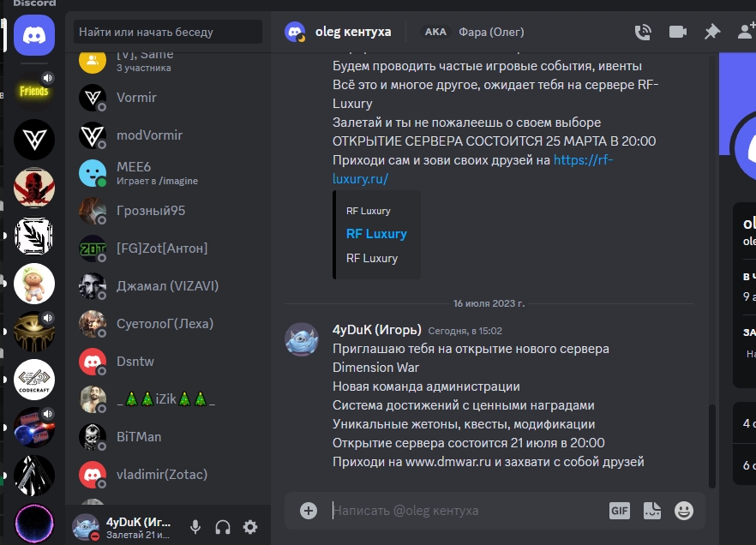The height and width of the screenshot is (545, 756).
Task: Open the black-and-white slash server
Action: point(33,476)
